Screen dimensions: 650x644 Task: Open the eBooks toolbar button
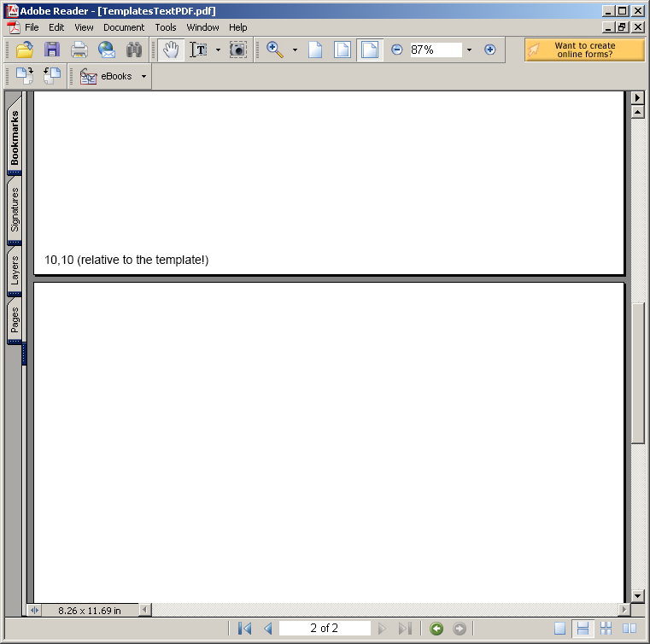coord(106,76)
